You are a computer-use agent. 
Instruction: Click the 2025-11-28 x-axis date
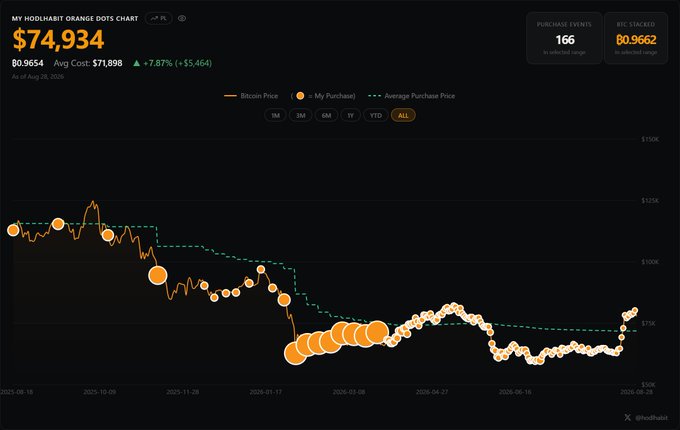183,392
